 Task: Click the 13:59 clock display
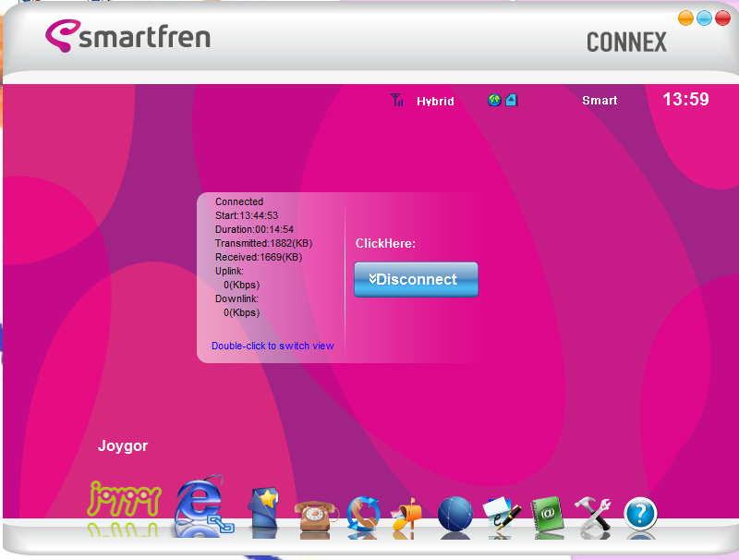685,99
